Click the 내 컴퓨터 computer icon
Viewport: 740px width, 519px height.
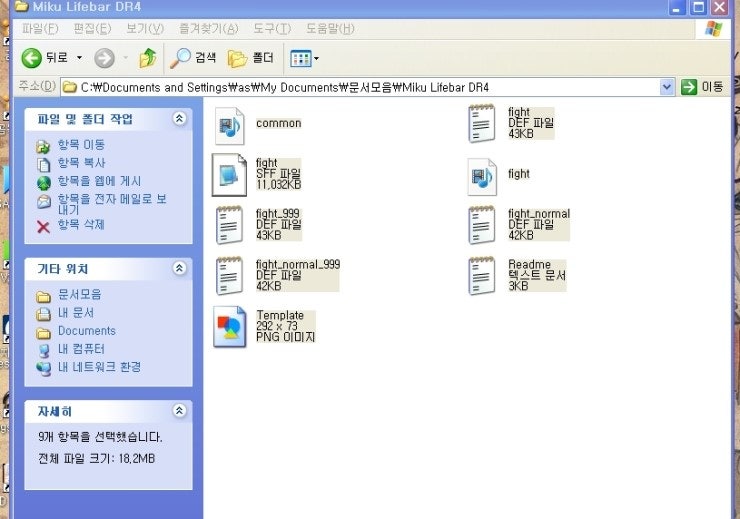click(x=44, y=351)
